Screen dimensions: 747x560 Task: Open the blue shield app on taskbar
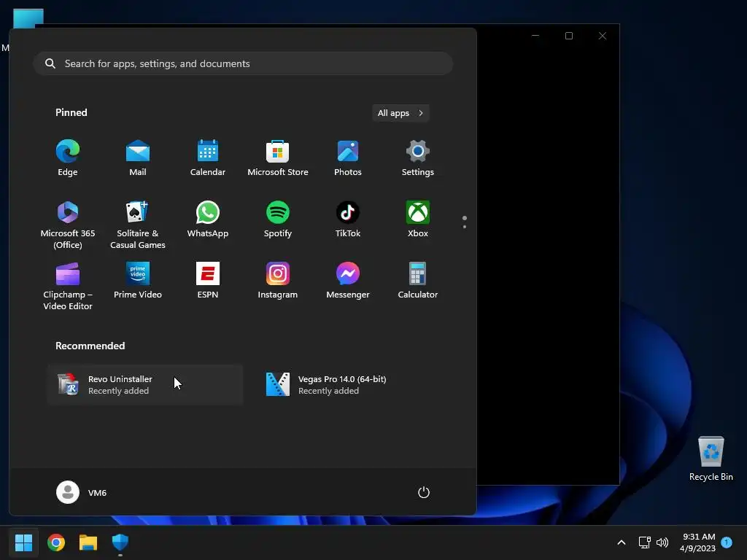click(x=120, y=542)
